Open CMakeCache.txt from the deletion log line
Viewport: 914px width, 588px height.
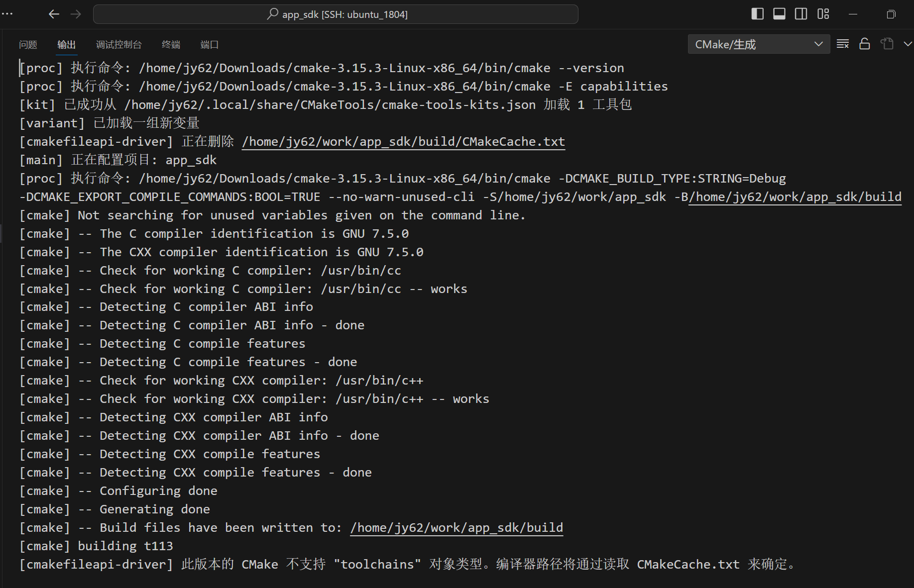[x=403, y=141]
